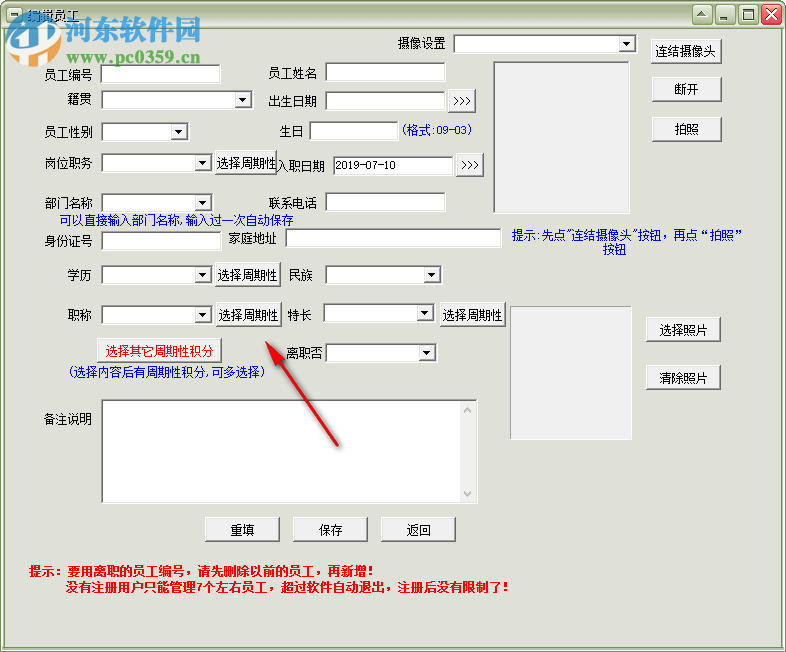This screenshot has width=786, height=652.
Task: Click the 入职日期 field showing 2019-07-10
Action: (393, 165)
